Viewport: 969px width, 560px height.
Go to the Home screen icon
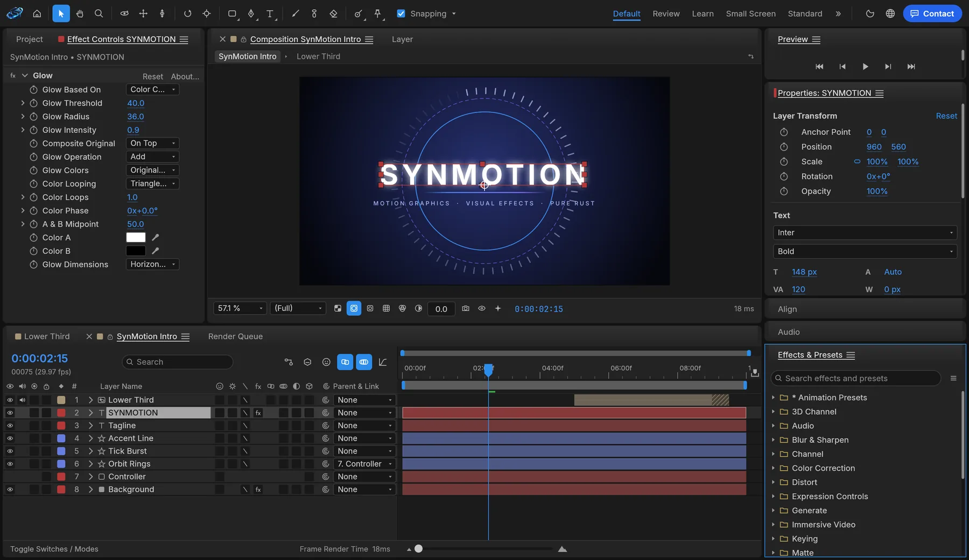tap(37, 13)
